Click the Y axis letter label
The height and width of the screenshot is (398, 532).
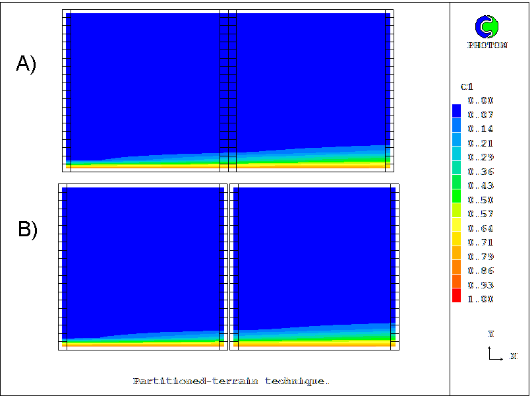[490, 334]
